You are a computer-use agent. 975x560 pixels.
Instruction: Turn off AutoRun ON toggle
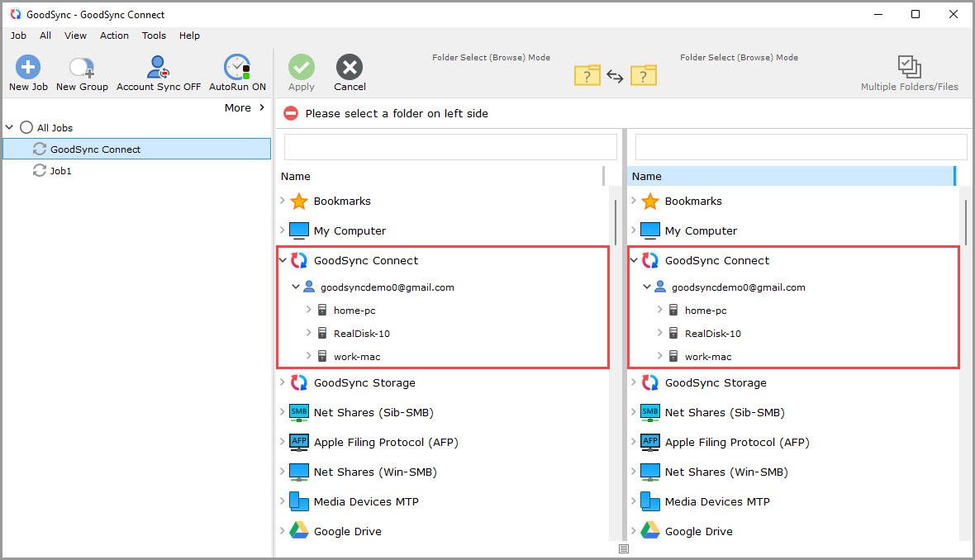(237, 66)
